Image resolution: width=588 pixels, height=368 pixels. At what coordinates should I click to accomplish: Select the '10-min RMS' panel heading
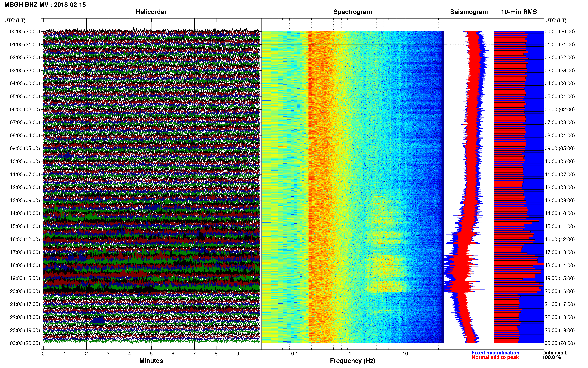pyautogui.click(x=519, y=12)
